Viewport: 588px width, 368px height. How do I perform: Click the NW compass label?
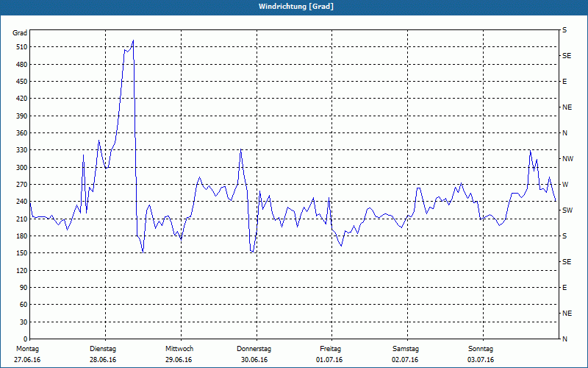[x=567, y=159]
